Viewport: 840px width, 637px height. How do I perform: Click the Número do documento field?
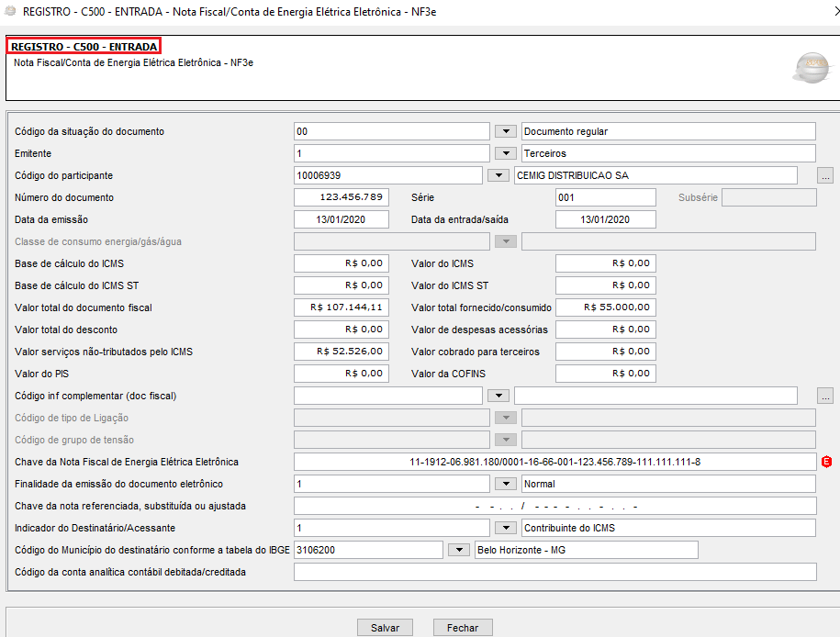click(341, 197)
